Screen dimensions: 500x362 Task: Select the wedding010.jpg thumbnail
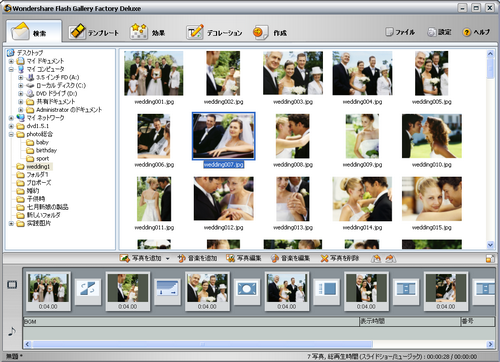point(432,136)
